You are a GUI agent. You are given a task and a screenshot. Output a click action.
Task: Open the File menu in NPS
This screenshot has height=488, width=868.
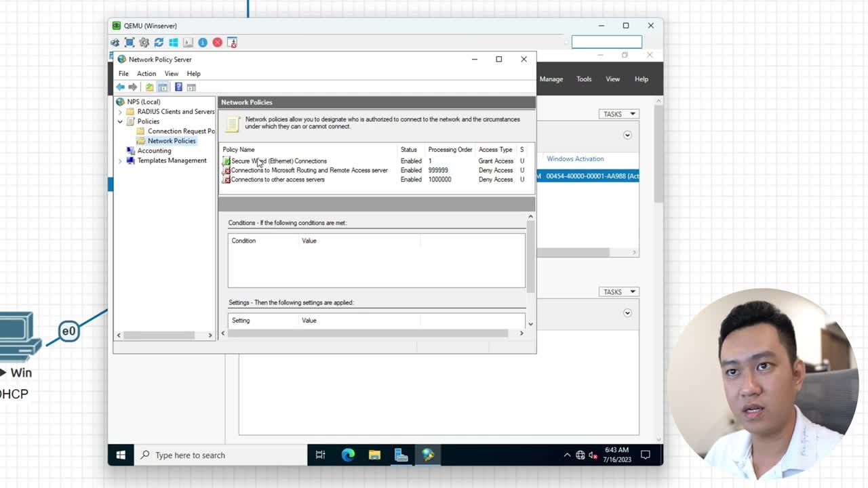[123, 73]
